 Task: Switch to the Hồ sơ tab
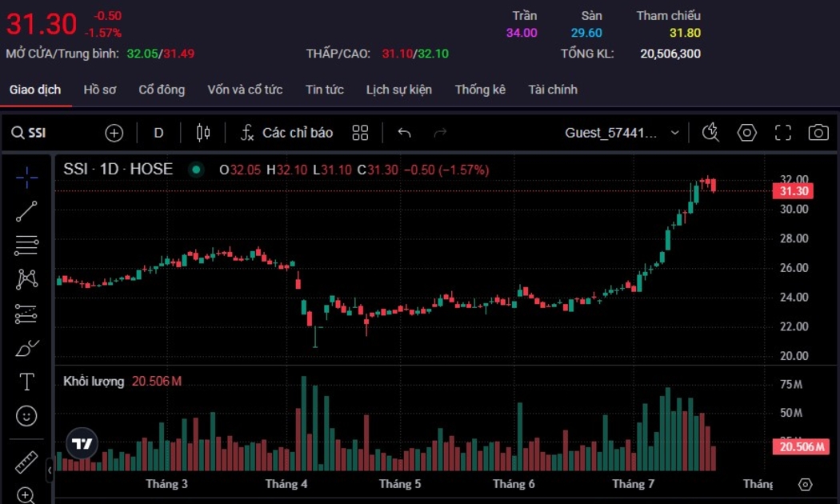pyautogui.click(x=99, y=90)
